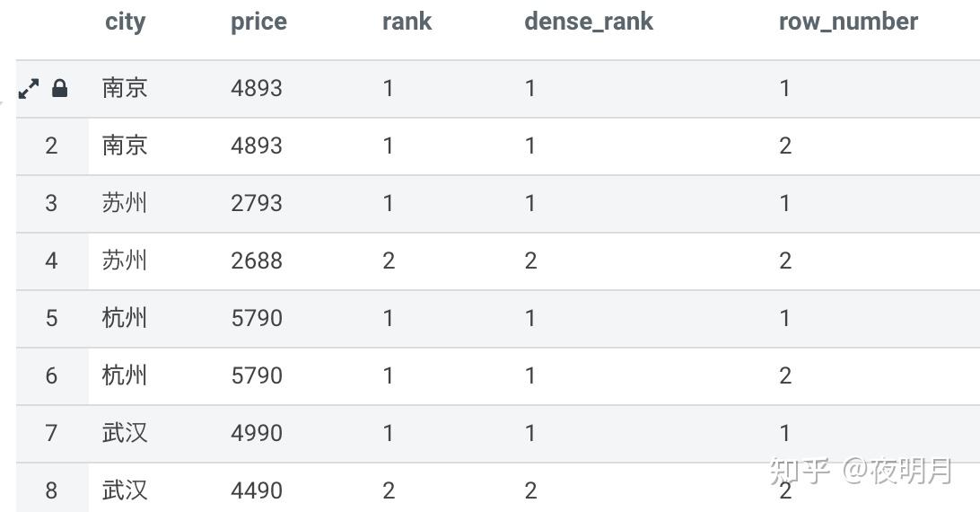
Task: Click row number 4 index cell
Action: [x=51, y=260]
